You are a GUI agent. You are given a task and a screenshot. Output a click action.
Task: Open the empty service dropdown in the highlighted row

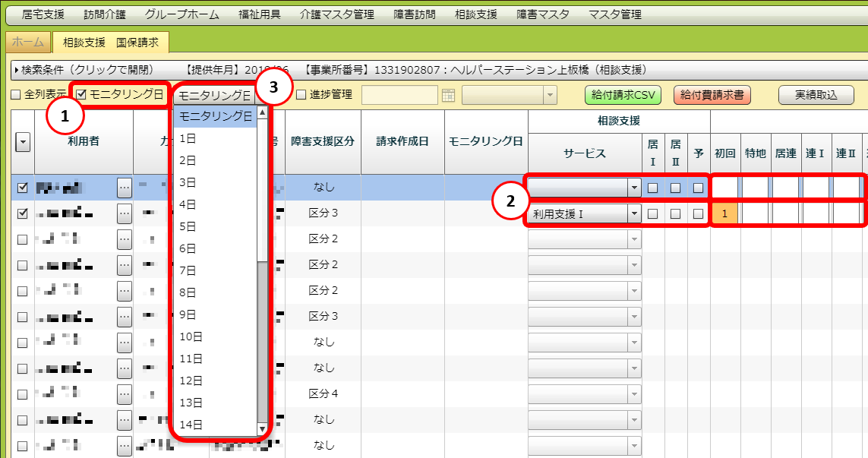click(x=633, y=188)
